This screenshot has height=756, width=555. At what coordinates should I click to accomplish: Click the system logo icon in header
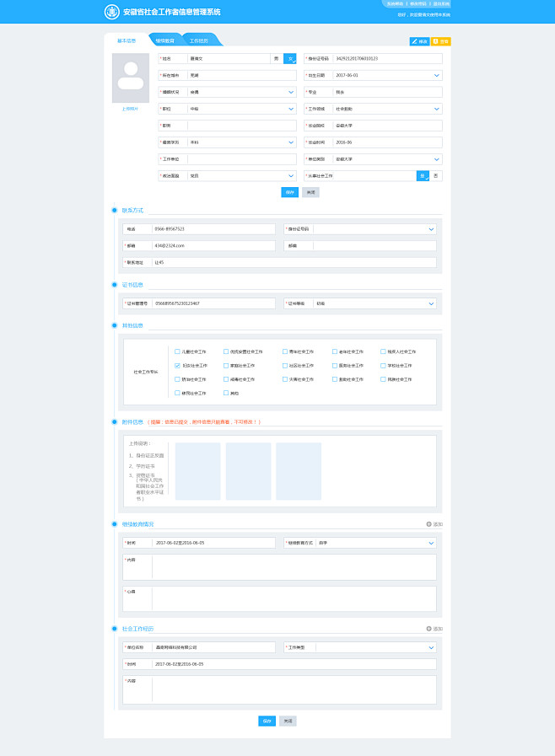coord(112,12)
